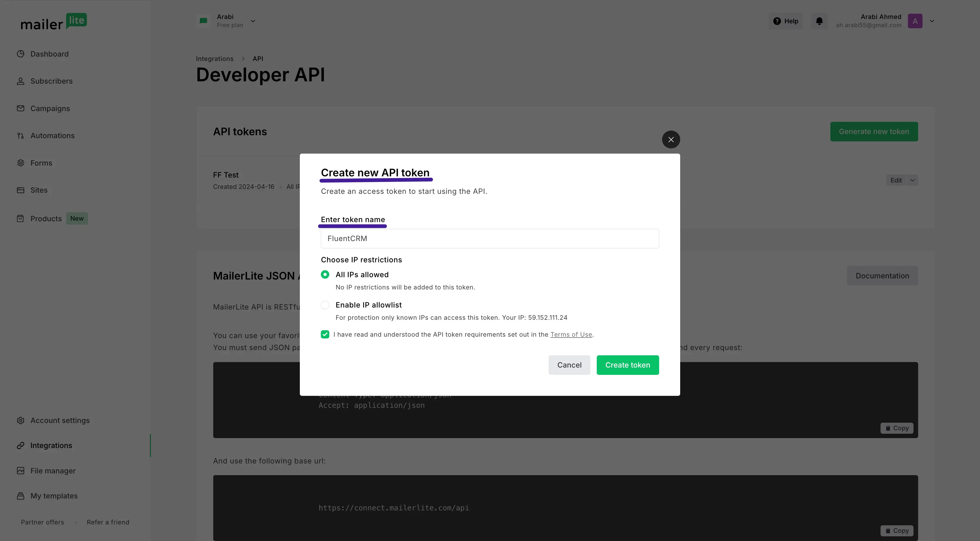
Task: Go to Sites in sidebar
Action: [x=39, y=190]
